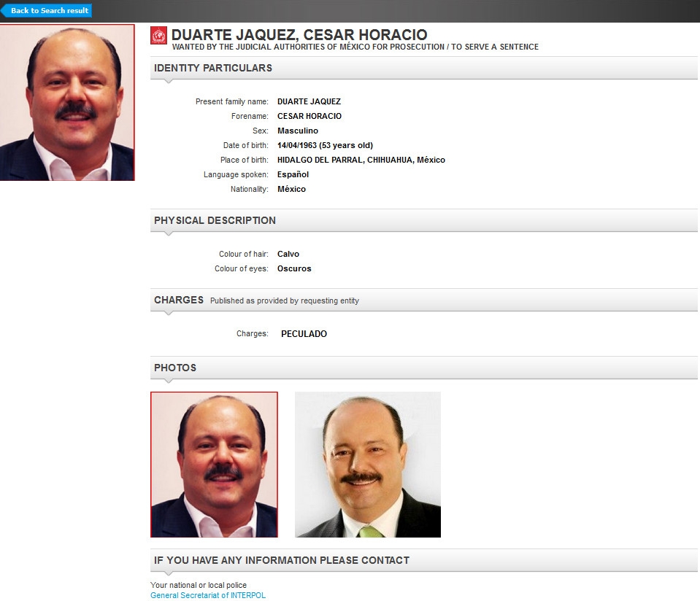Screen dimensions: 700x601
Task: Select the photo thumbnail with green tie
Action: pyautogui.click(x=367, y=465)
